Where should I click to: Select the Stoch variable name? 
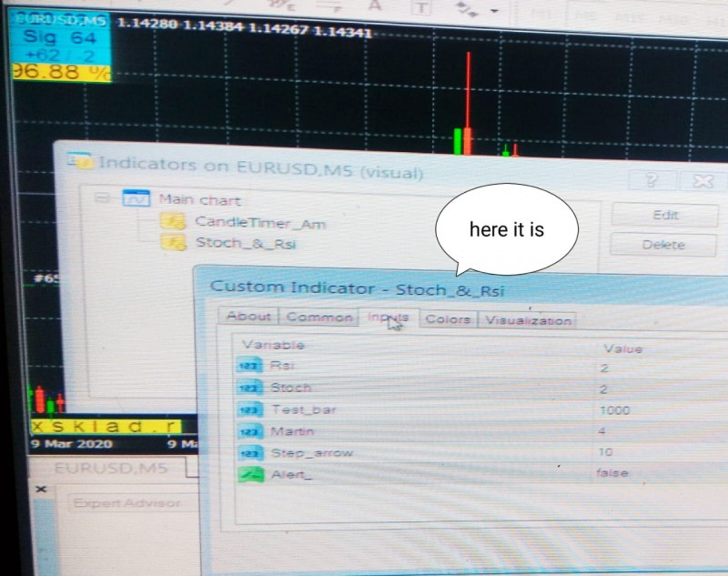290,387
